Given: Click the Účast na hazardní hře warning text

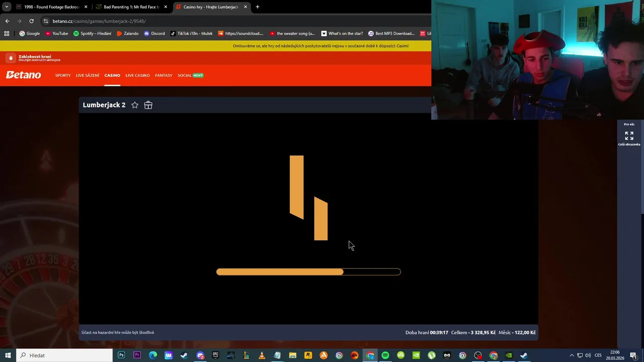Looking at the screenshot, I should (118, 332).
